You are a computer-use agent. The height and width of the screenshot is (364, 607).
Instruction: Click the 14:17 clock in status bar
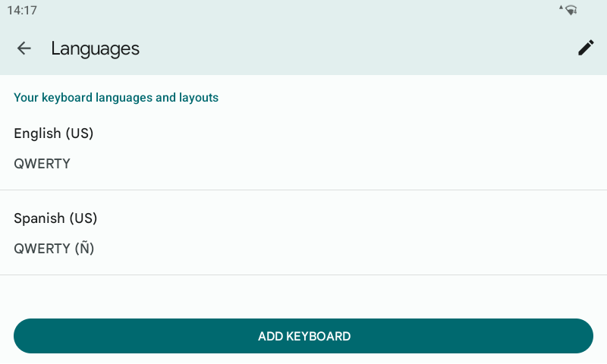22,11
